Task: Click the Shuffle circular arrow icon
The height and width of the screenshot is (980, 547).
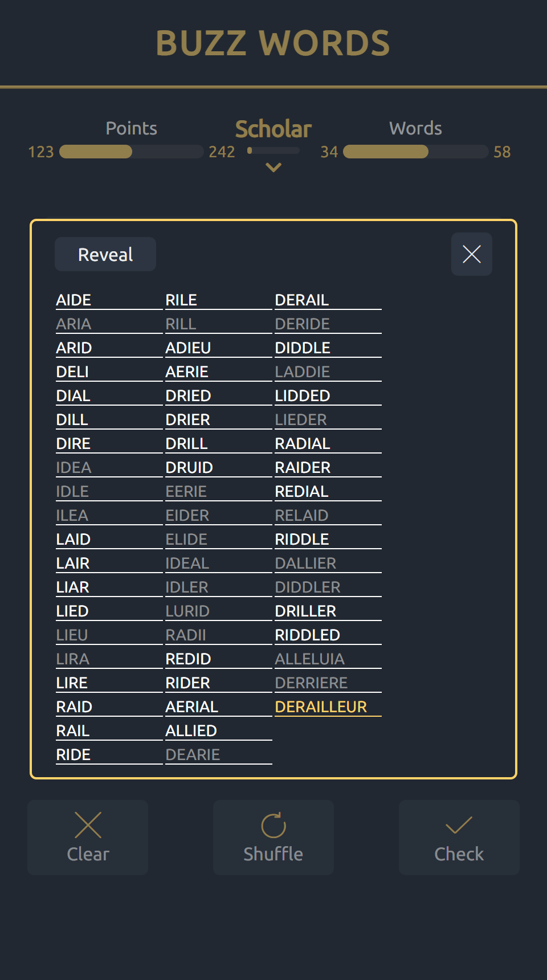Action: click(x=273, y=825)
